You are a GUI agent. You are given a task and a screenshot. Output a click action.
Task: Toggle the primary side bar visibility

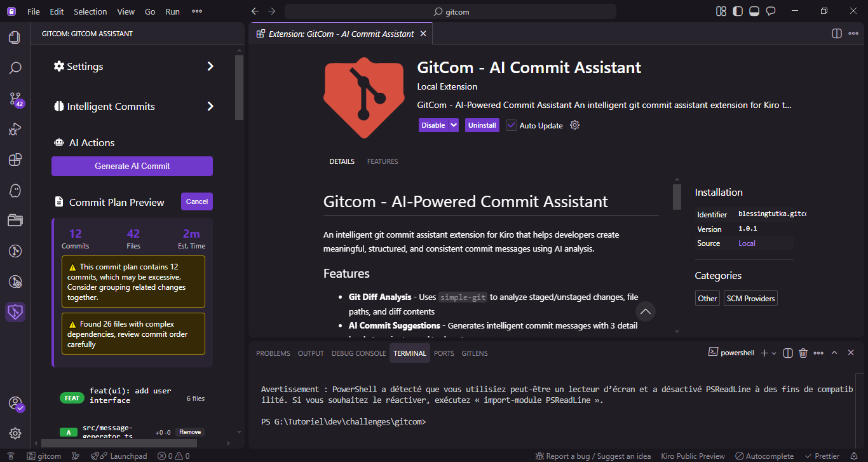point(738,11)
